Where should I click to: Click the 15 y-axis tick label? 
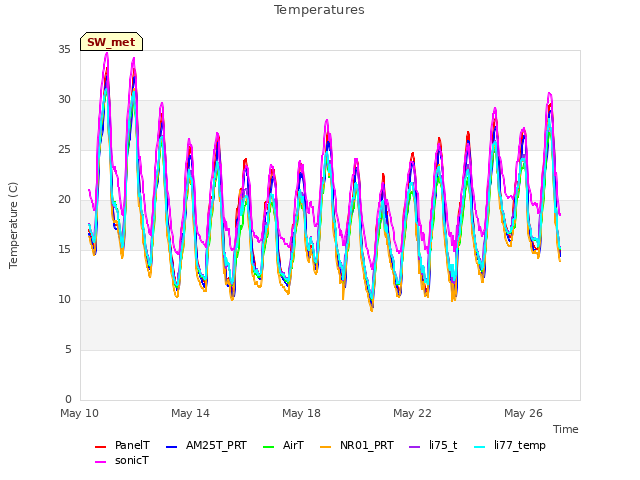coord(64,249)
